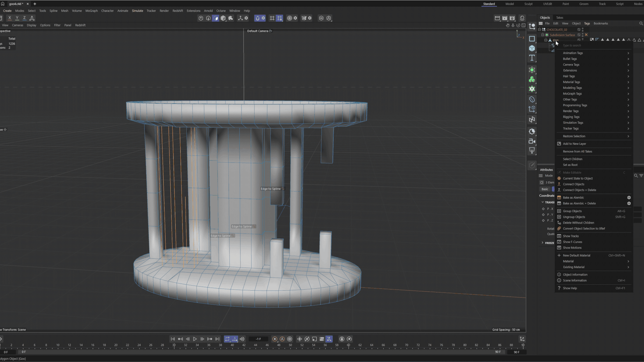Click the Record Active Objects keyframe icon

[x=275, y=339]
